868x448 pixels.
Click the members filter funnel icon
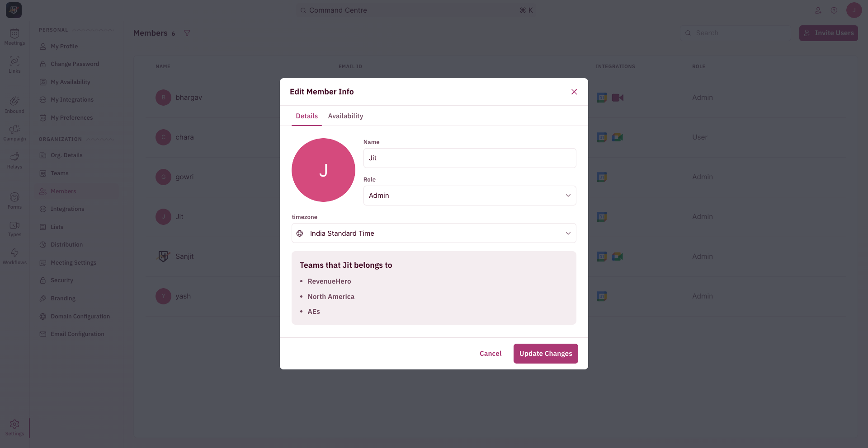pyautogui.click(x=187, y=33)
